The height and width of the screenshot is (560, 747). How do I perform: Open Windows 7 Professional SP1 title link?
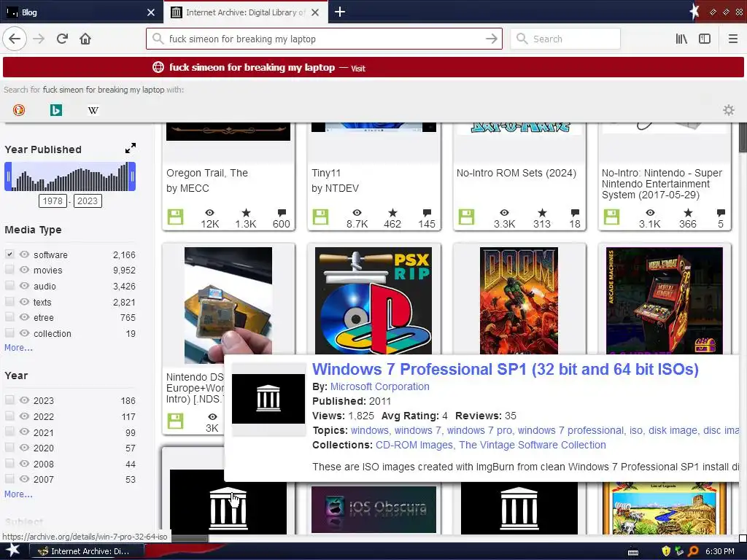point(506,369)
